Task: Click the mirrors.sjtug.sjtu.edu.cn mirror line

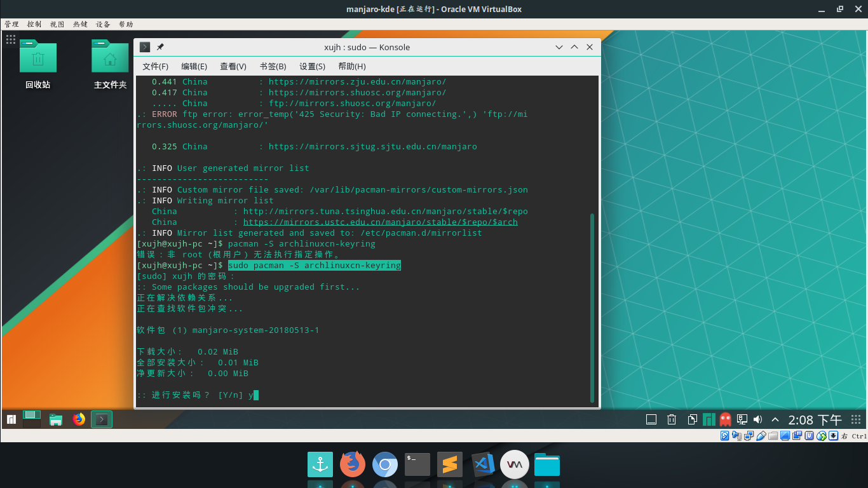Action: (x=372, y=146)
